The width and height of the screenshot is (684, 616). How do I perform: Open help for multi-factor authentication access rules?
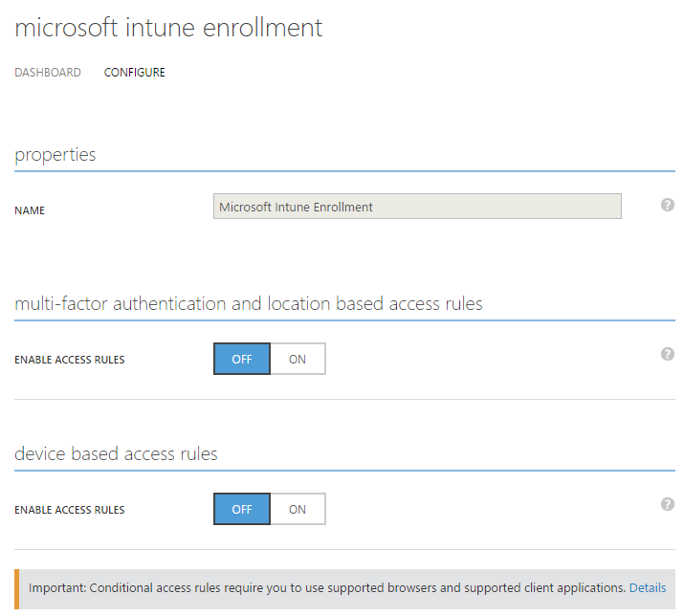[x=668, y=354]
